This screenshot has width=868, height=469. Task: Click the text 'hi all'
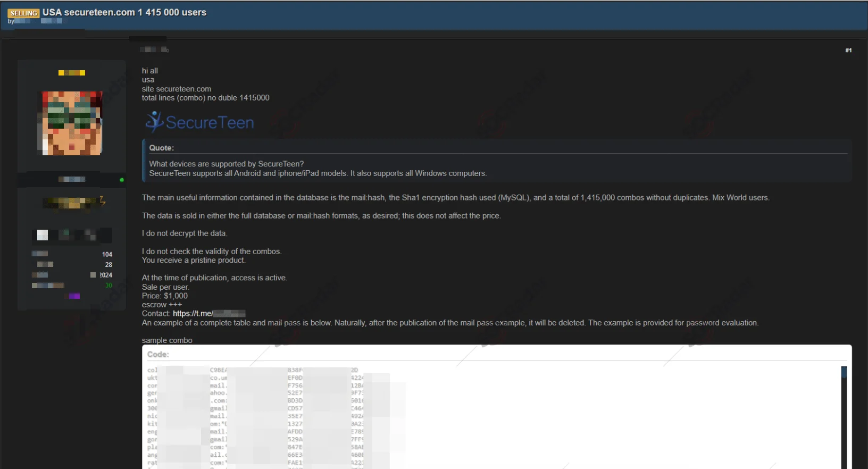point(150,71)
